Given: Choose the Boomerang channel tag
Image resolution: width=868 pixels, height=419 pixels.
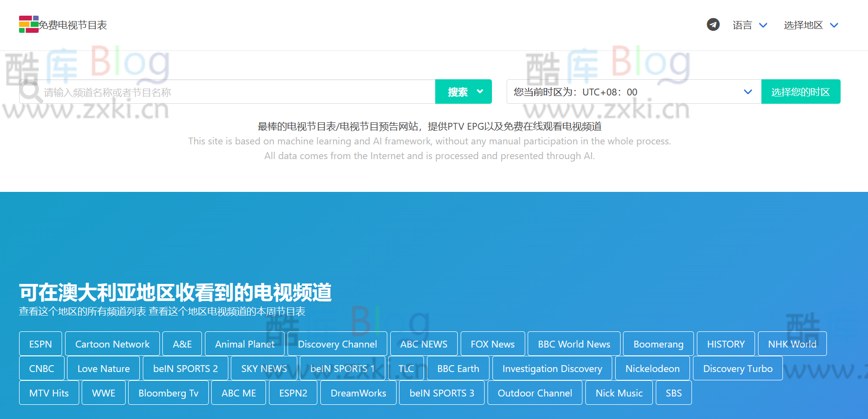Looking at the screenshot, I should coord(659,344).
